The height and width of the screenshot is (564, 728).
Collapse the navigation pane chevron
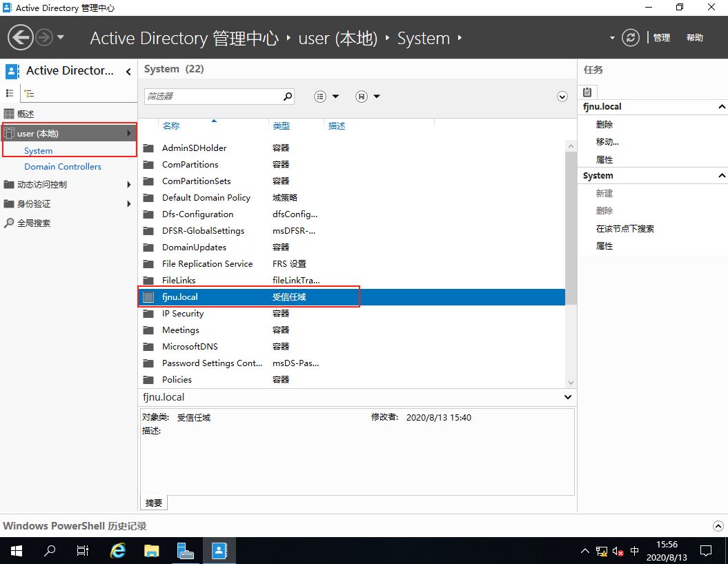[128, 71]
